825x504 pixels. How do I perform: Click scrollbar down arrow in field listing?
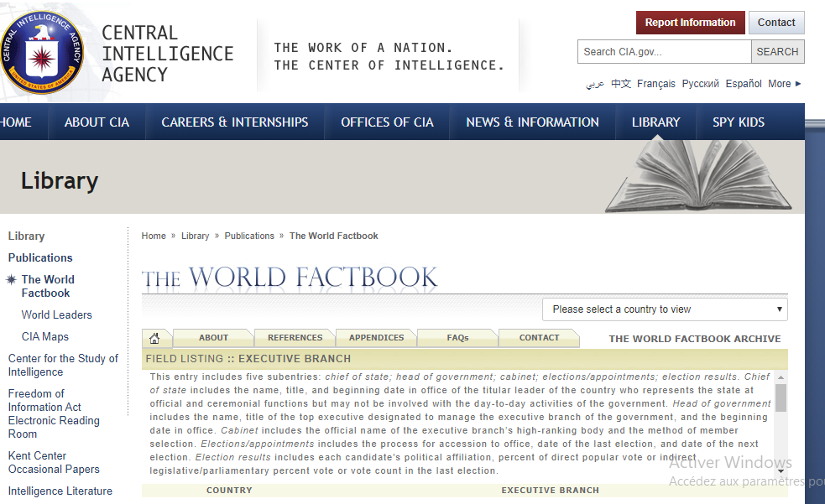click(781, 471)
